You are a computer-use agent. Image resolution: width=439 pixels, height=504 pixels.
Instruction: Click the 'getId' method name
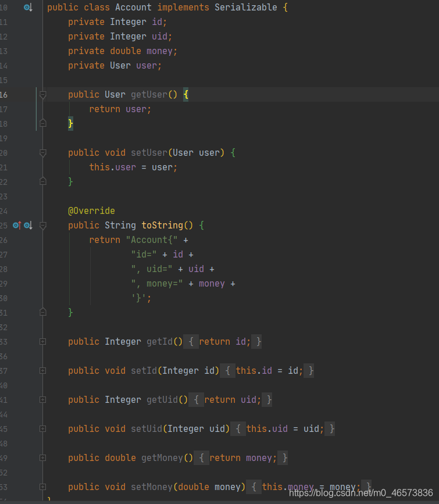(159, 342)
